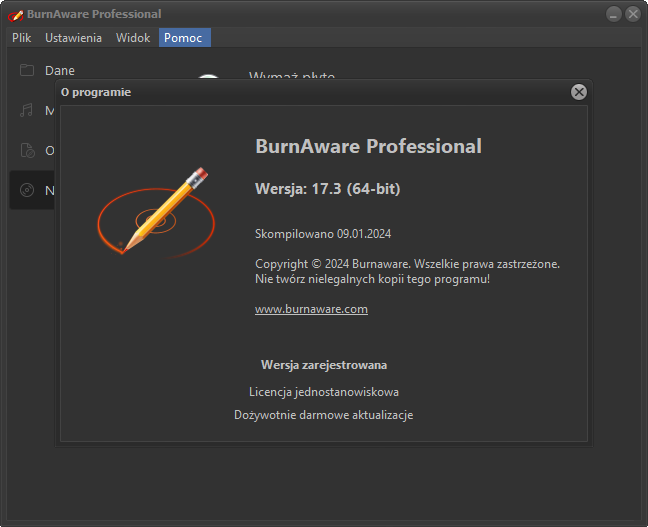Click the disc image sidebar icon
This screenshot has width=648, height=527.
[27, 150]
